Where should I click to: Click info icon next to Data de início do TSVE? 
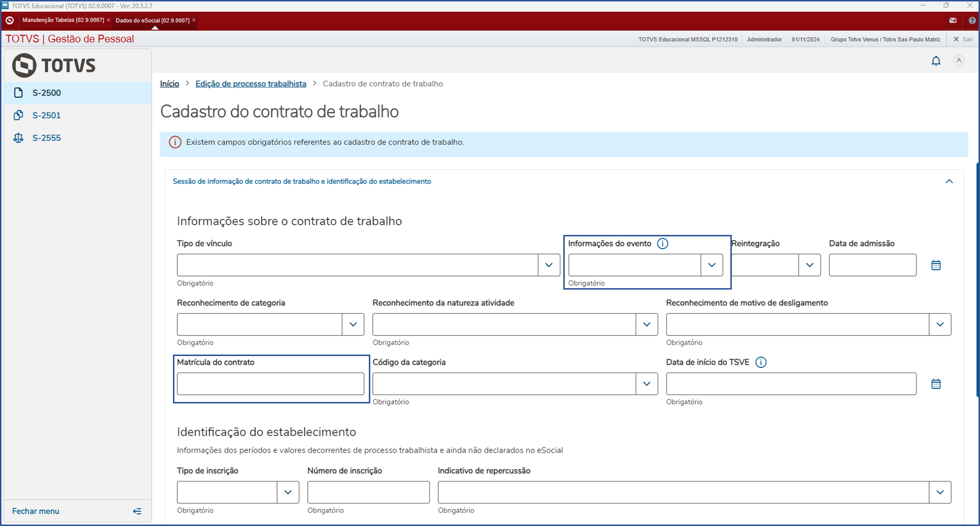tap(761, 362)
